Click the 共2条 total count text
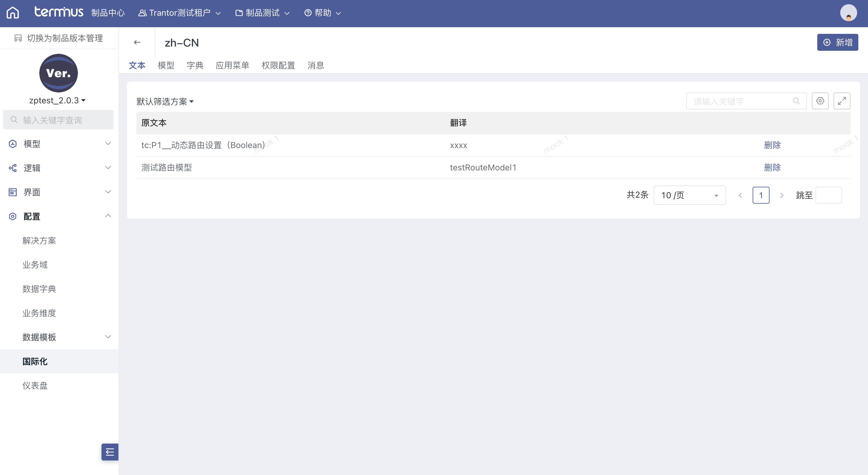This screenshot has height=475, width=868. [x=637, y=195]
